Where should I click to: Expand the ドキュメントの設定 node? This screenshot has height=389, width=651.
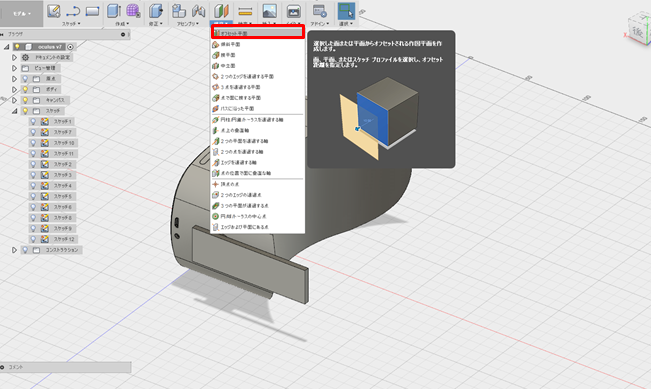tap(14, 57)
